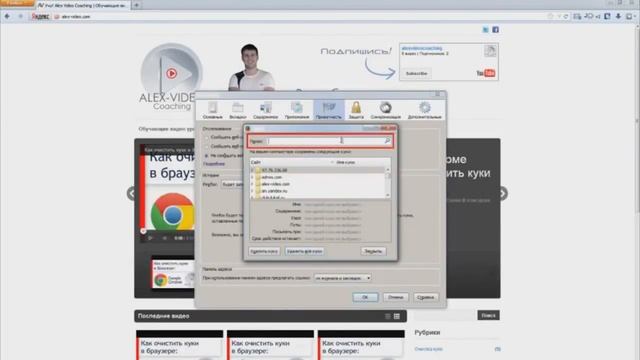Open the Очистка куки category link

click(429, 349)
